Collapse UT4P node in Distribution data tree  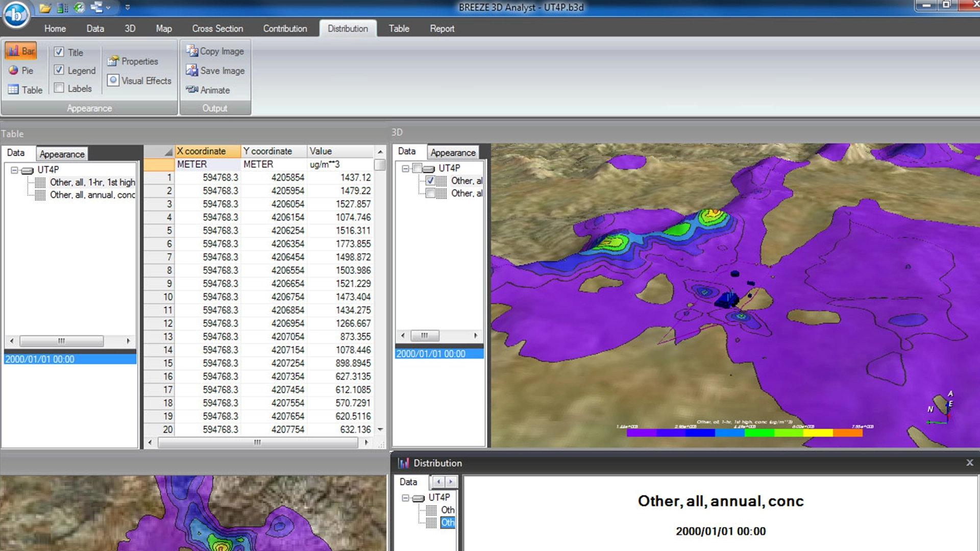(405, 497)
